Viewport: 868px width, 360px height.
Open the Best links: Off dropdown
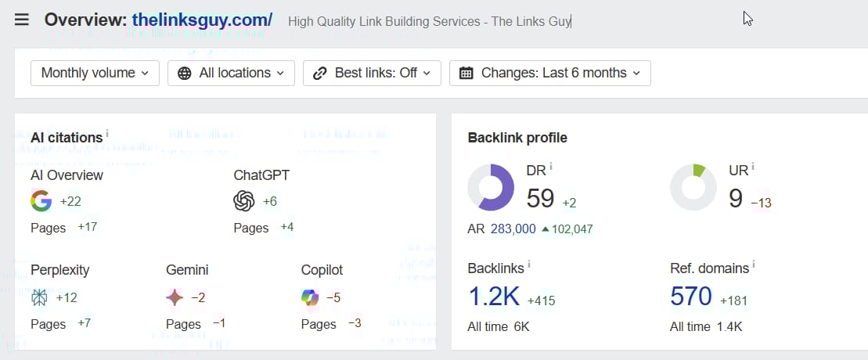pos(372,73)
